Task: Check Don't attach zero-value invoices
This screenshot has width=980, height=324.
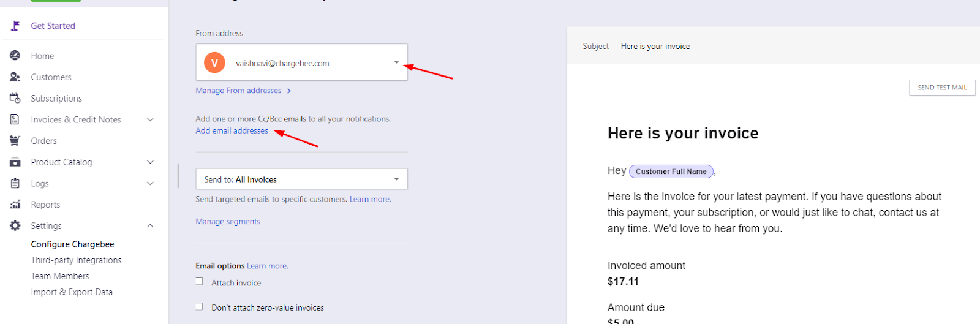Action: pos(199,307)
